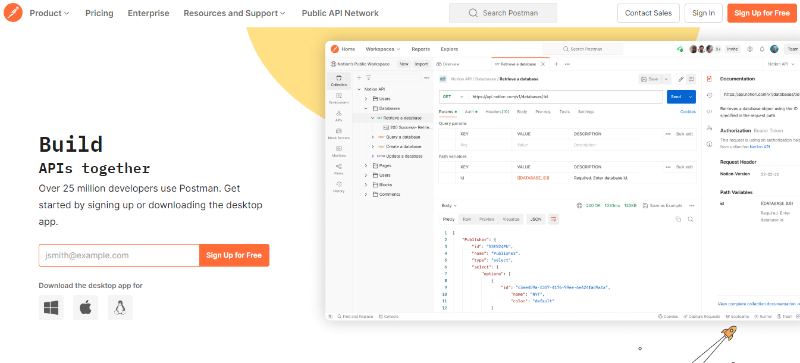Focus the jsmith@example.com email field
This screenshot has height=363, width=800.
pos(119,255)
